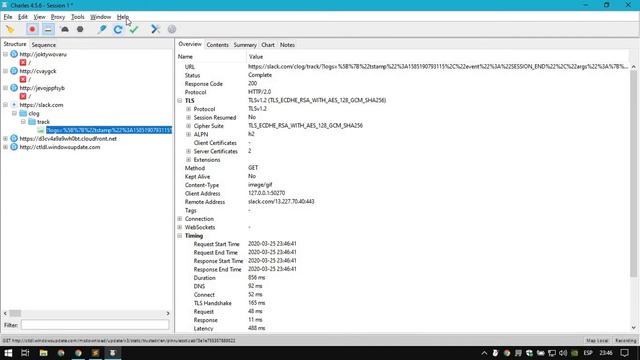Expand the Connection section

[180, 219]
